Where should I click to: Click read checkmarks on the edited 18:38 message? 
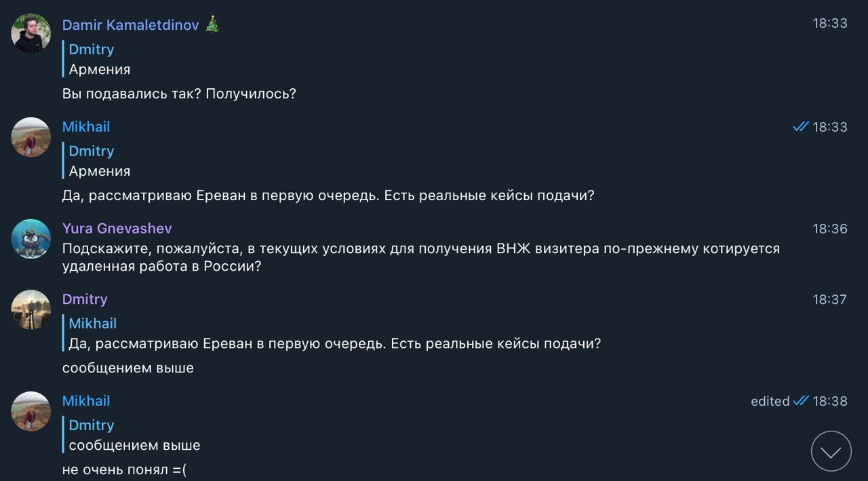click(x=801, y=401)
